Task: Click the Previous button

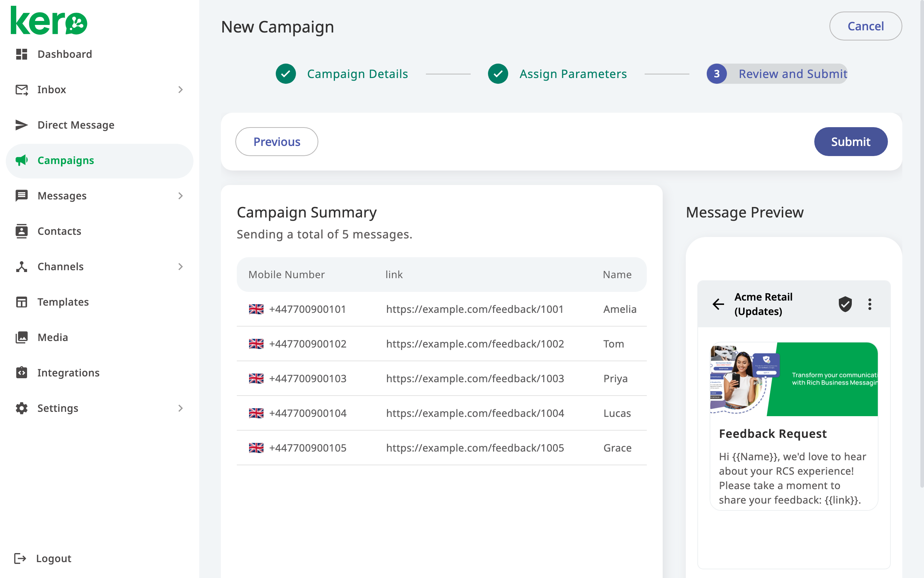Action: pyautogui.click(x=276, y=142)
